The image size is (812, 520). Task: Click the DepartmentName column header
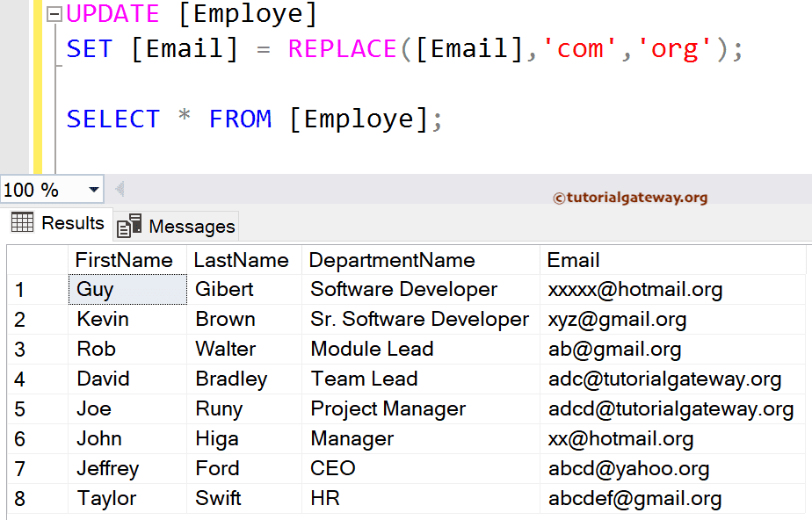[392, 260]
